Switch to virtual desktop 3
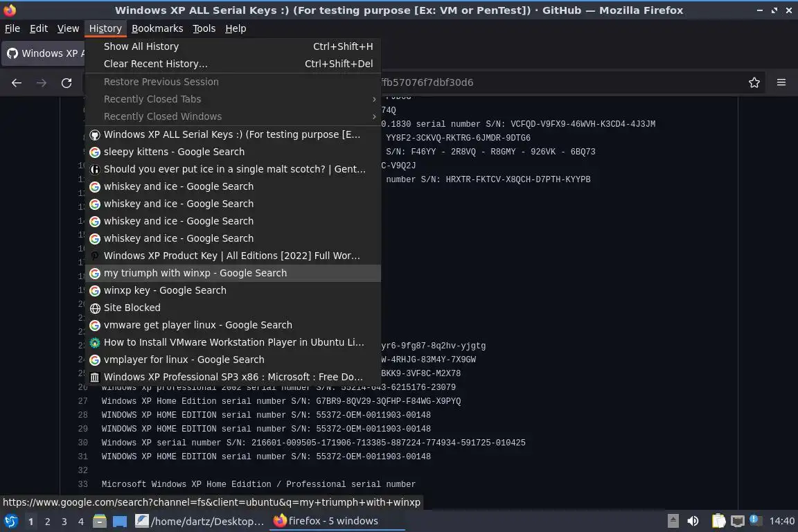This screenshot has height=532, width=798. [x=64, y=522]
